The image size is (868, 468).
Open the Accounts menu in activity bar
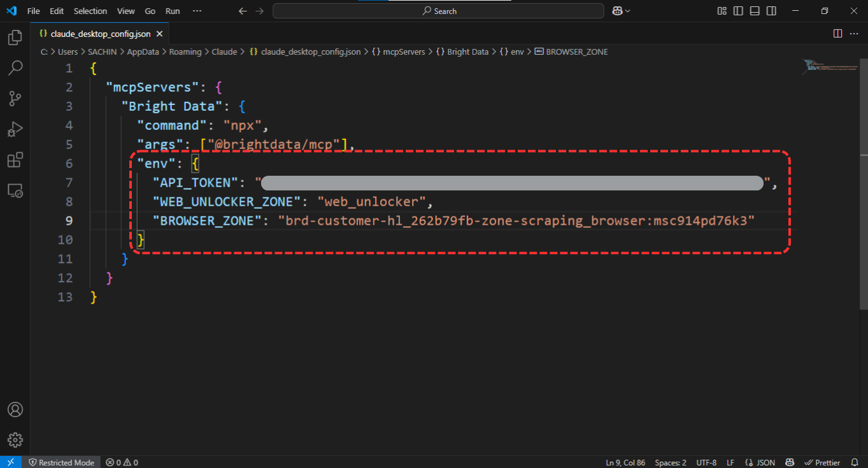15,409
